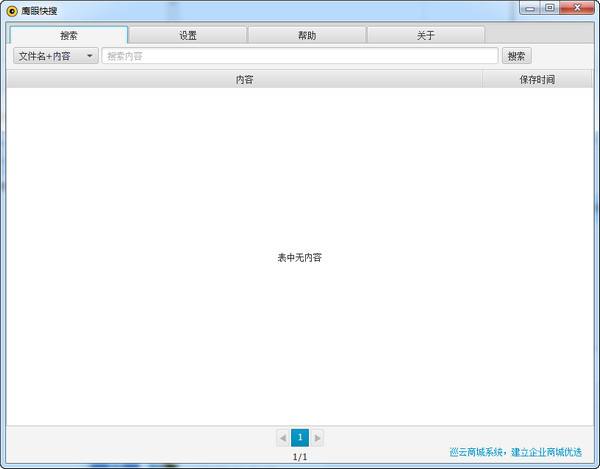
Task: Sort by the 内容 column header
Action: pos(245,80)
